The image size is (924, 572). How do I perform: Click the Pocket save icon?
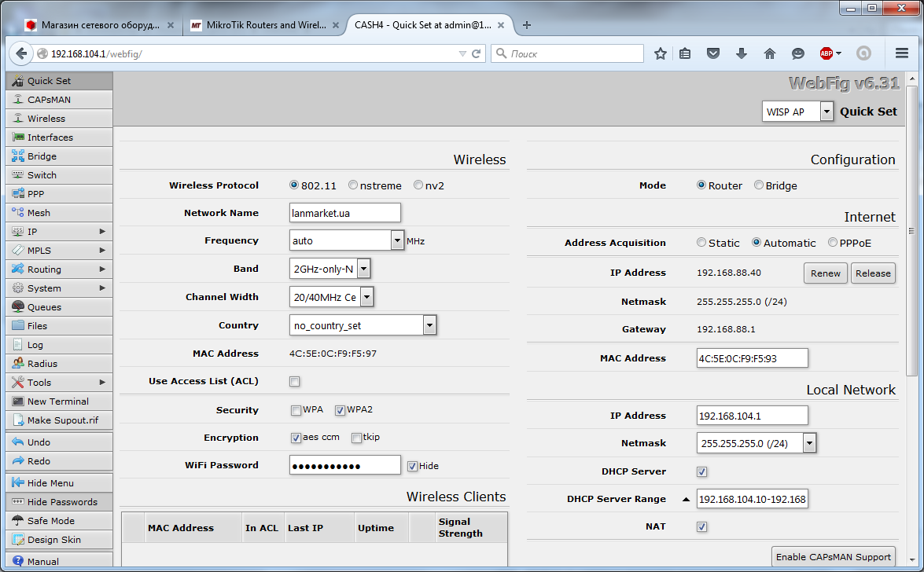(x=713, y=53)
